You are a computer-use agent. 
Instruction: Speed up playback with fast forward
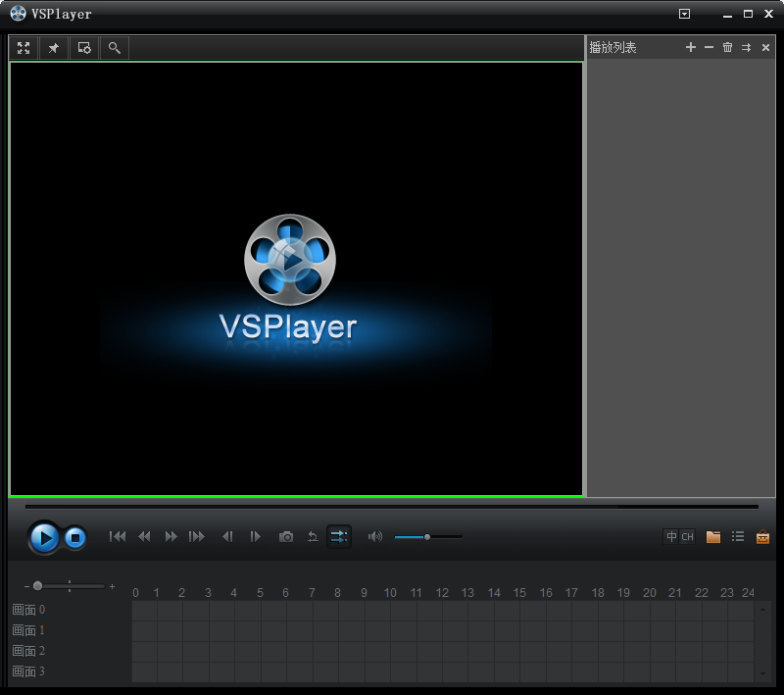tap(171, 536)
